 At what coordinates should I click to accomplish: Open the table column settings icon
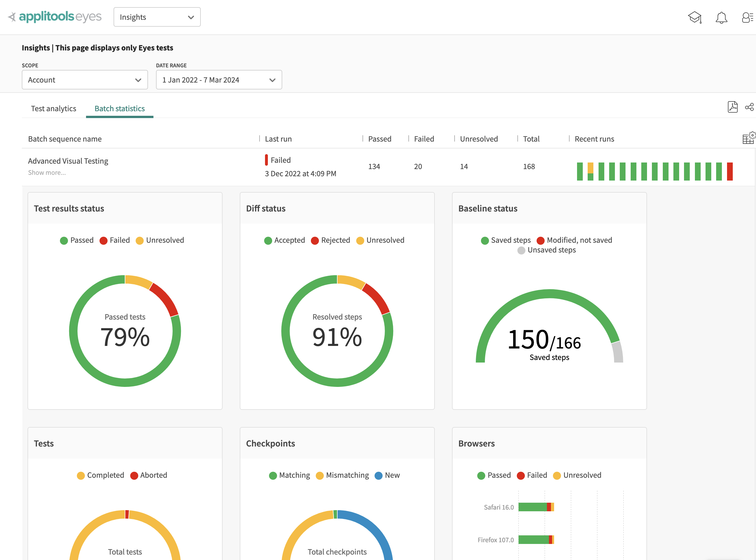click(749, 138)
